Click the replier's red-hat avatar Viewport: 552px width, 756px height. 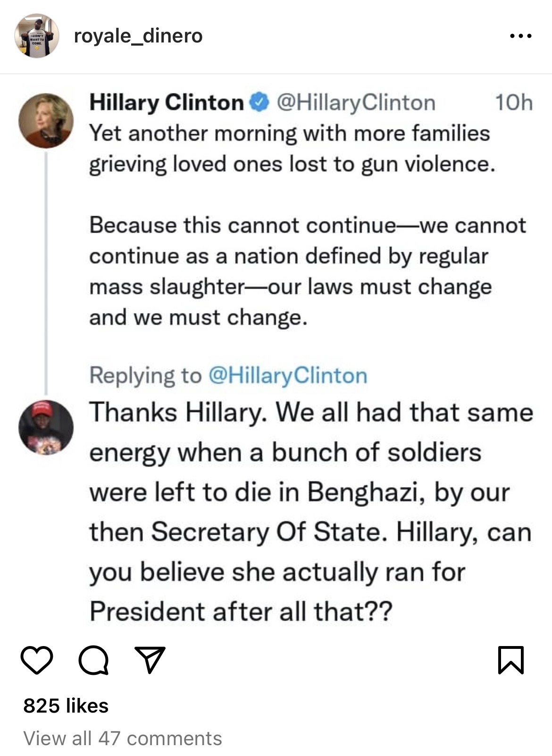(46, 428)
